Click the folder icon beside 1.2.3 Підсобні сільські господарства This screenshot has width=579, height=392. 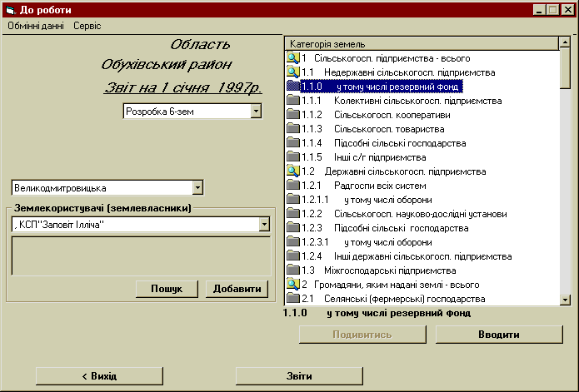click(x=292, y=227)
